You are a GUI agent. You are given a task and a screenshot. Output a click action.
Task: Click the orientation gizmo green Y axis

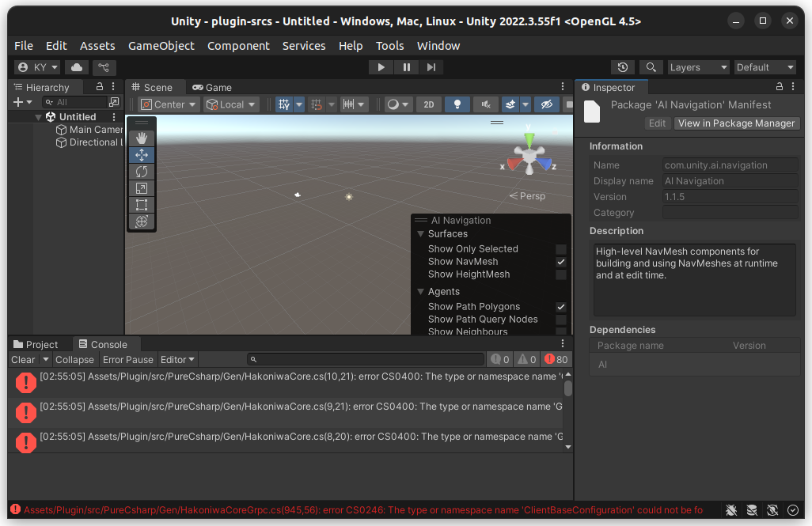(x=529, y=138)
